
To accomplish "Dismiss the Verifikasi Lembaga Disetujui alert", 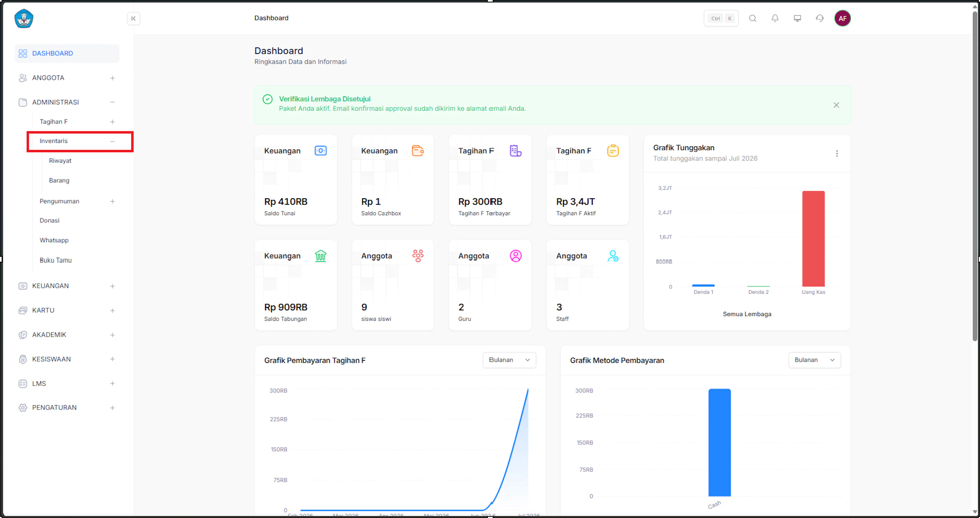I will [x=836, y=105].
